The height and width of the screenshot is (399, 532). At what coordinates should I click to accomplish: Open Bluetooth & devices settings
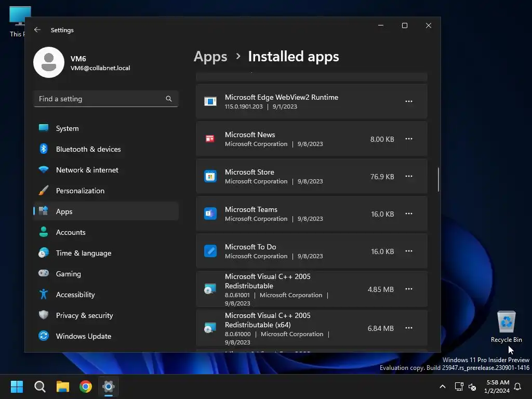coord(106,149)
